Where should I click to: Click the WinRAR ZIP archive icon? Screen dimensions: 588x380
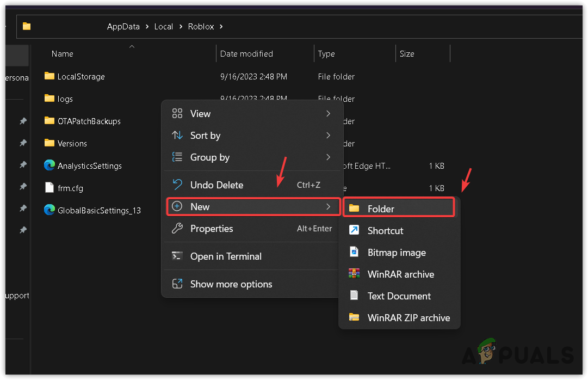(354, 317)
